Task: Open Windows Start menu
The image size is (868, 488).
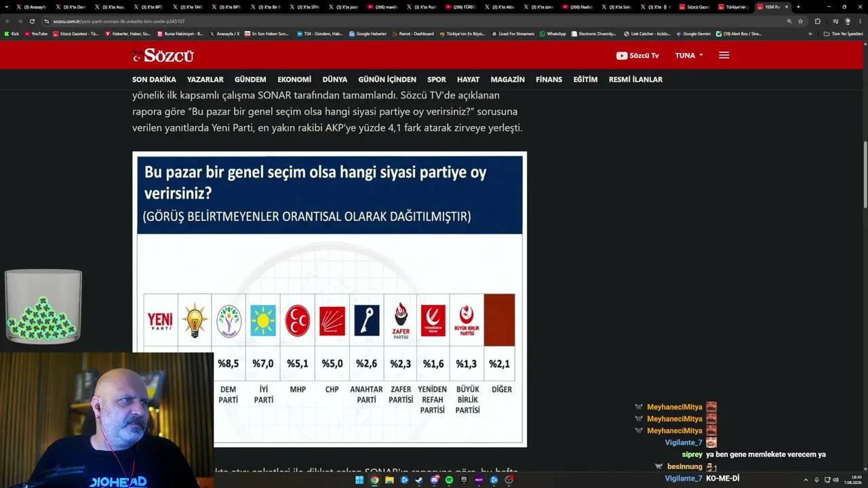Action: pyautogui.click(x=359, y=480)
